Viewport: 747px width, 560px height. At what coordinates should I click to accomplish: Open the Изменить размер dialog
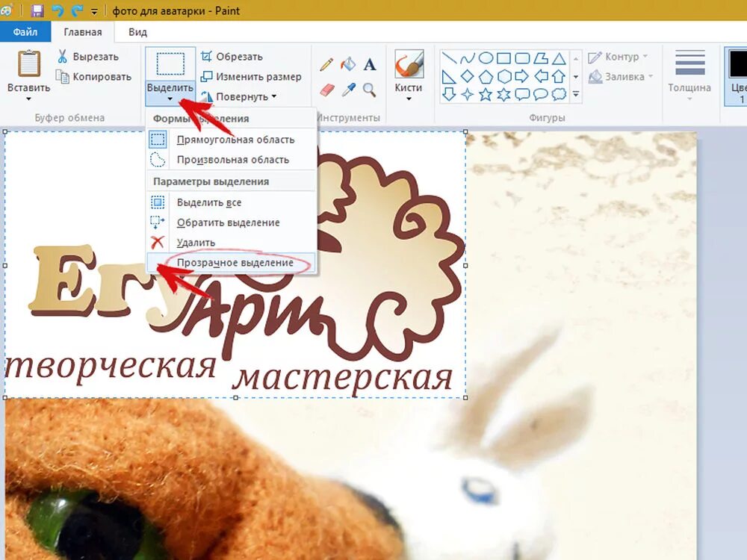coord(251,77)
